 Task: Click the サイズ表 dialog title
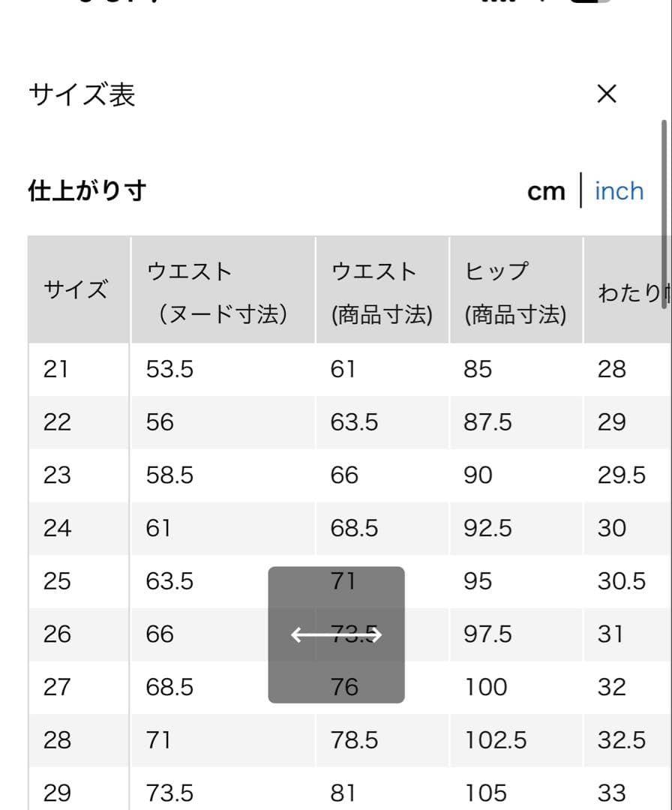pos(82,94)
